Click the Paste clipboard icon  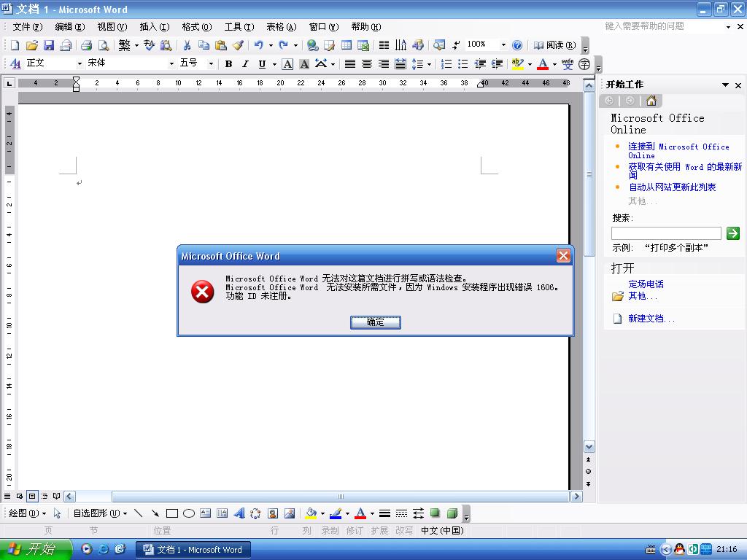pyautogui.click(x=220, y=45)
